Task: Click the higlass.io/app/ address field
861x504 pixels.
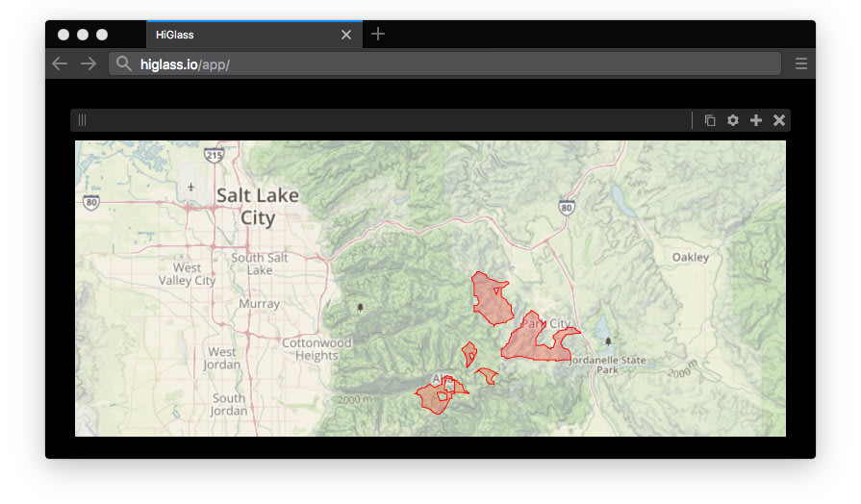Action: (444, 64)
